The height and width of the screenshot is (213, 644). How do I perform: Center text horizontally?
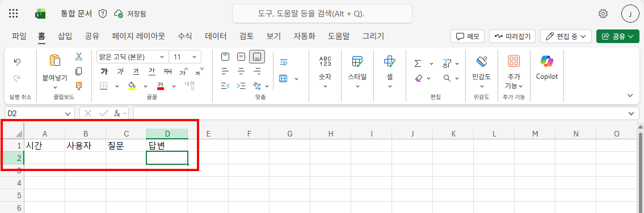click(241, 71)
